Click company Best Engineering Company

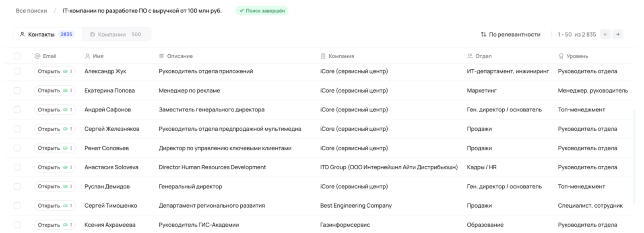coord(356,206)
